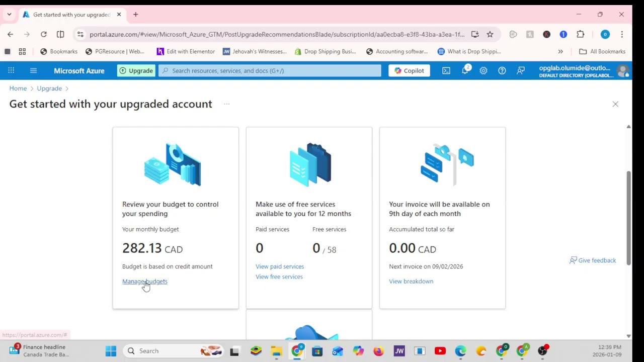This screenshot has width=644, height=362.
Task: Open the PGResource bookmark
Action: pos(115,51)
